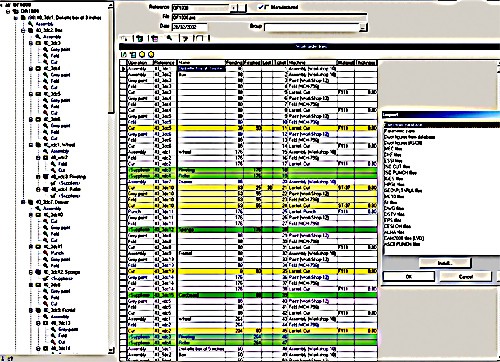Select DXF files in the import list
500x362 pixels.
[x=392, y=155]
